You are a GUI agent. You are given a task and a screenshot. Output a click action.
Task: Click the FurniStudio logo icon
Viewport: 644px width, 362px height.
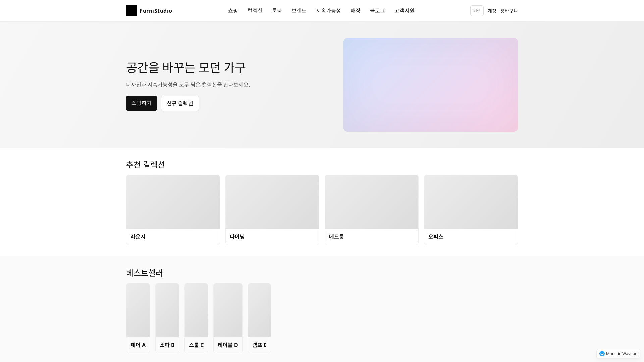(x=131, y=10)
